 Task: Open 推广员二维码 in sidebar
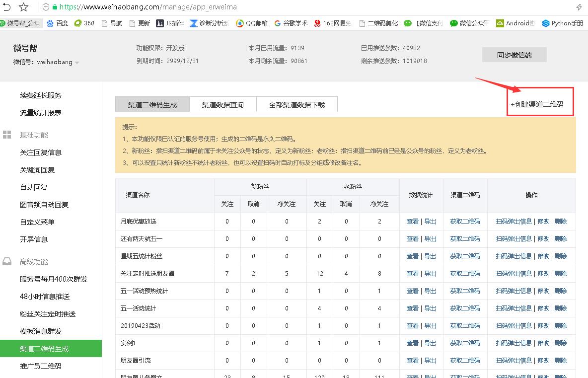coord(41,366)
